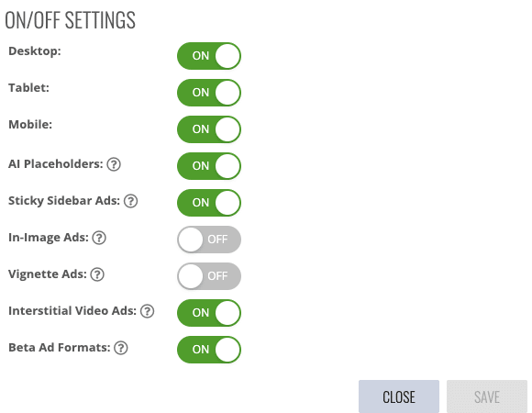
Task: Enable the In-Image Ads toggle
Action: coord(209,240)
